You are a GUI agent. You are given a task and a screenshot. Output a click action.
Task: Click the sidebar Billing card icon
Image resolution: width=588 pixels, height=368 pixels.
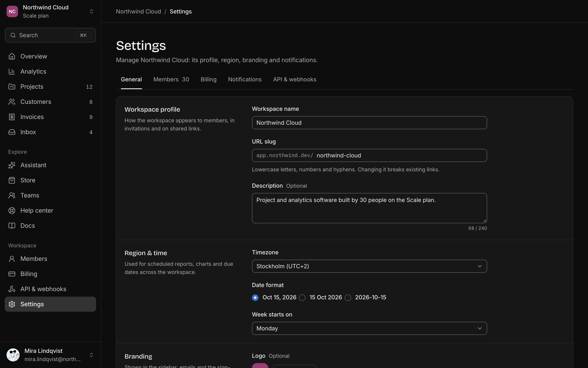pos(12,274)
